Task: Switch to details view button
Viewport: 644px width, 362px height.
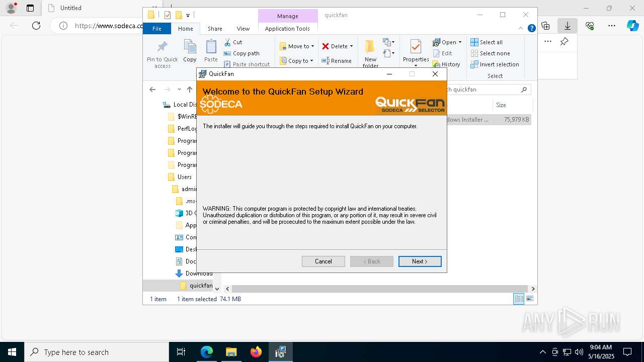Action: (x=519, y=299)
